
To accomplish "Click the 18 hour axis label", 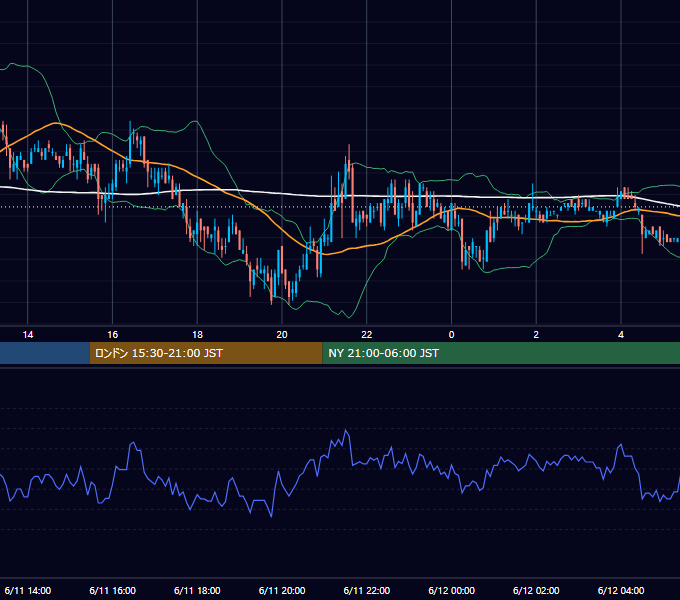I will [197, 335].
